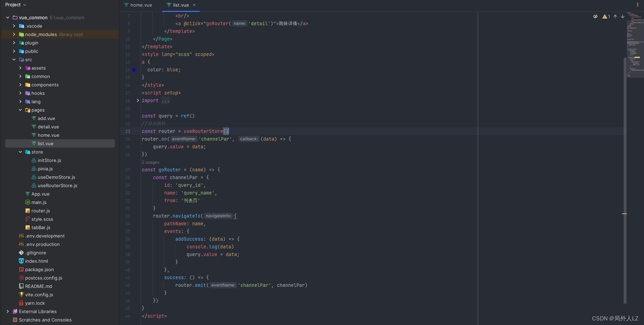Open postcss.config.js file icon
The height and width of the screenshot is (325, 644).
tap(21, 278)
